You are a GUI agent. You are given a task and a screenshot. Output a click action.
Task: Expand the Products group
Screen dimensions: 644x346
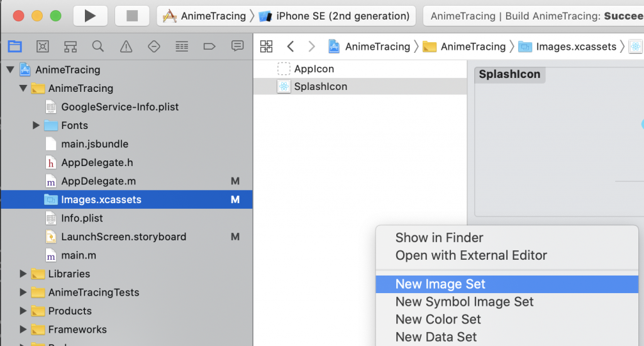pos(23,310)
